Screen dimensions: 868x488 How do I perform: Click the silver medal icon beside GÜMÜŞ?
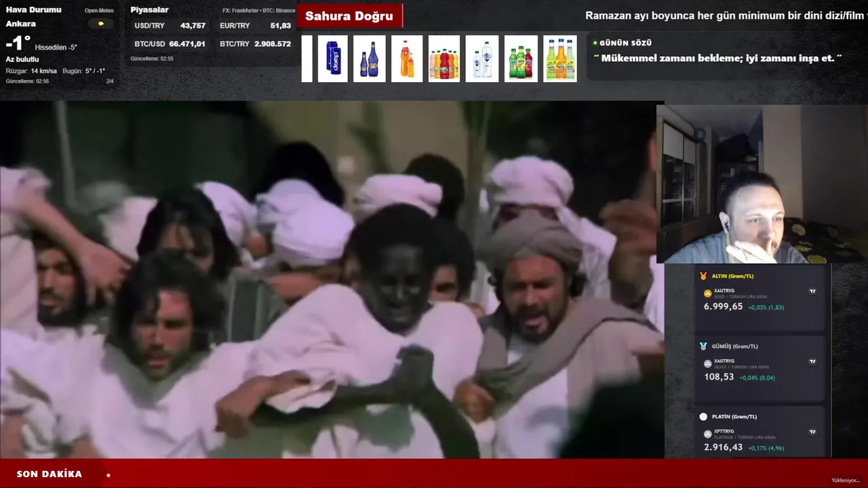point(703,346)
